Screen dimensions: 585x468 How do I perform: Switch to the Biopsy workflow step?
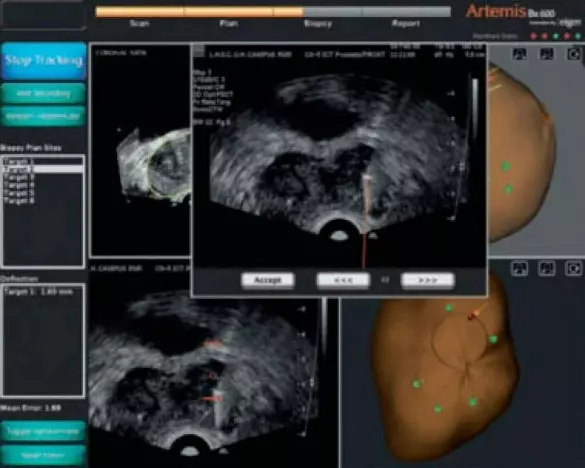(x=317, y=24)
